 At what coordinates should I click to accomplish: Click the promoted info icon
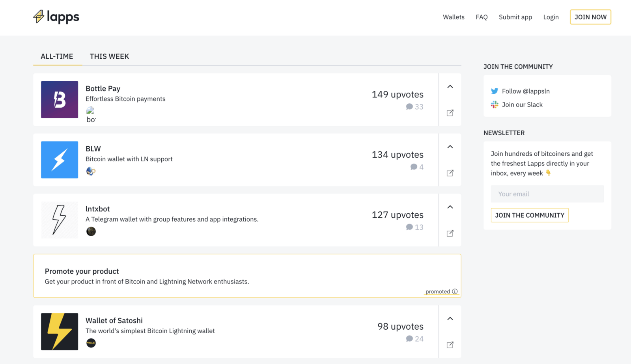coord(455,291)
